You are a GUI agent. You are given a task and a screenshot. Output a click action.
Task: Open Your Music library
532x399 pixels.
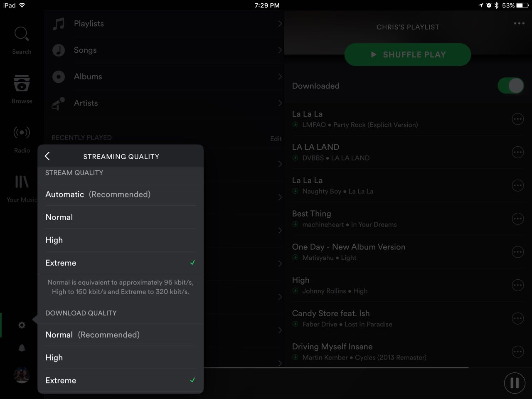[x=22, y=188]
